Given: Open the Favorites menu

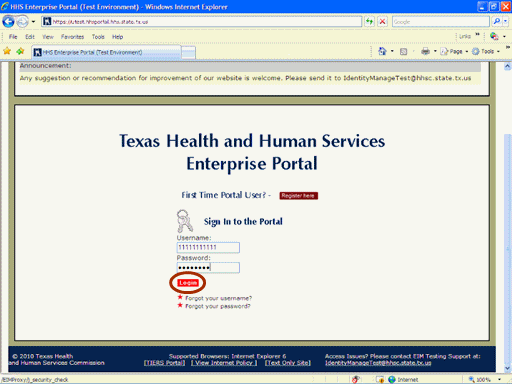Looking at the screenshot, I should coord(72,37).
